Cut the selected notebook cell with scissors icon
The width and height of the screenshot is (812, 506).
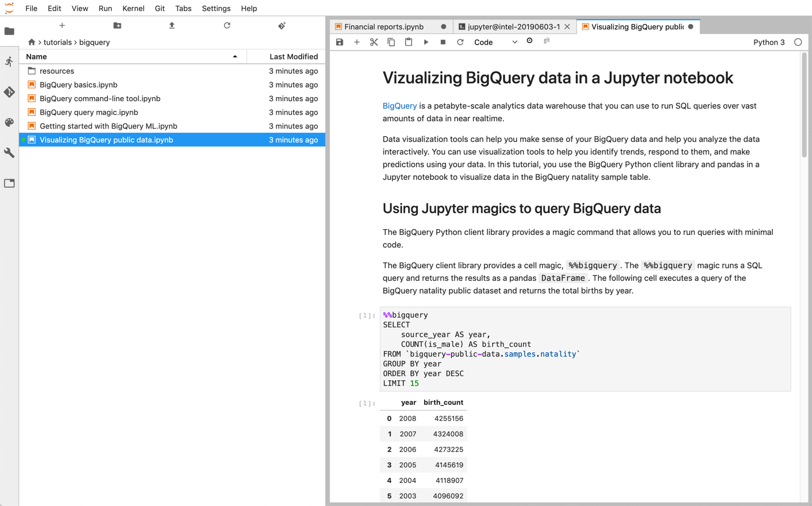tap(374, 42)
